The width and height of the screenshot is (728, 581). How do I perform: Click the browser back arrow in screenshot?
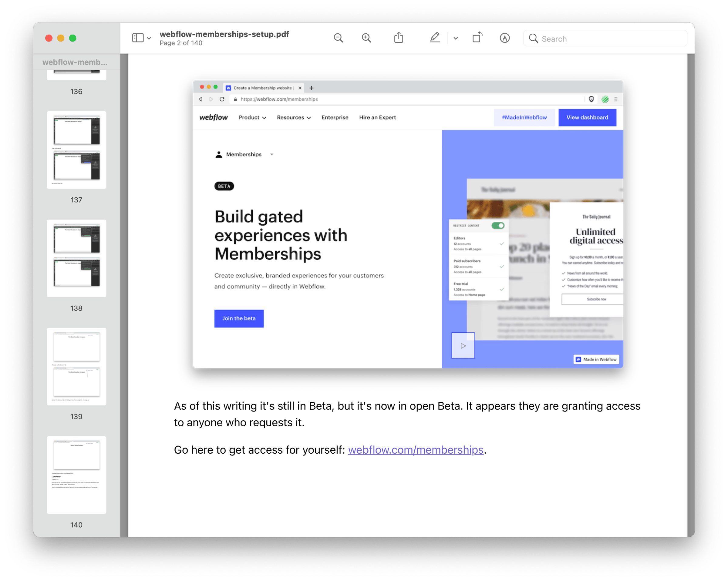201,99
